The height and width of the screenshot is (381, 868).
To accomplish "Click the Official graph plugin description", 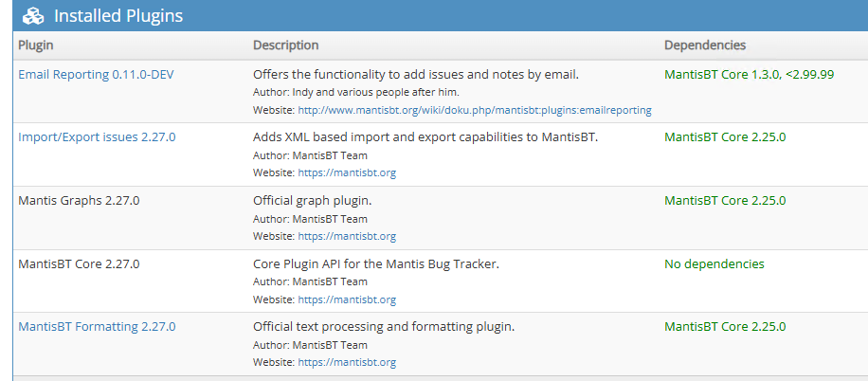I will click(314, 200).
